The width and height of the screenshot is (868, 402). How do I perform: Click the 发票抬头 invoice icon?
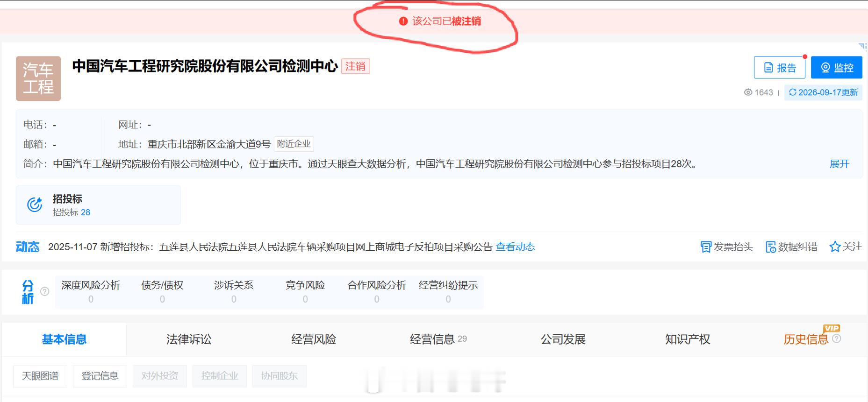point(706,247)
